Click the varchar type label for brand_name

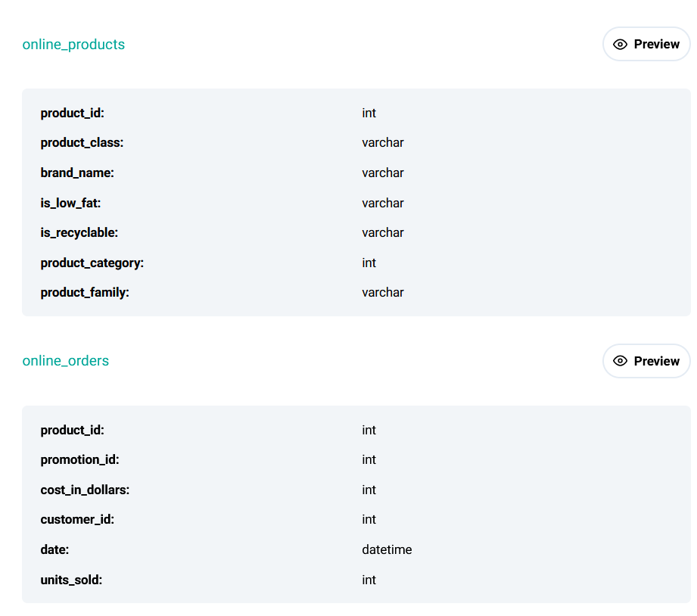pos(383,173)
